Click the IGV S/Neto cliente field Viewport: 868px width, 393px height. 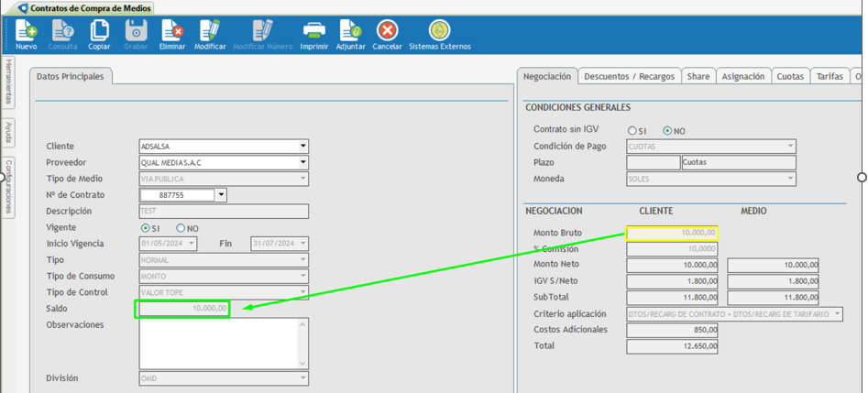click(673, 282)
